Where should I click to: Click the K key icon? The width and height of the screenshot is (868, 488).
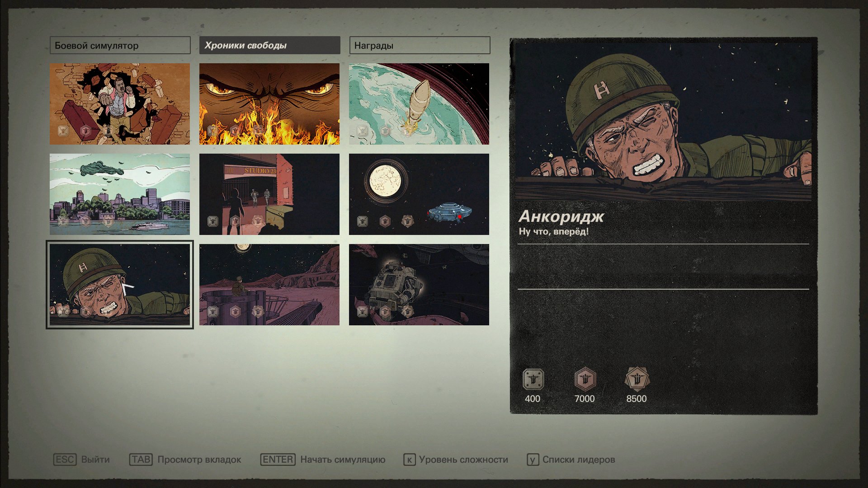409,460
